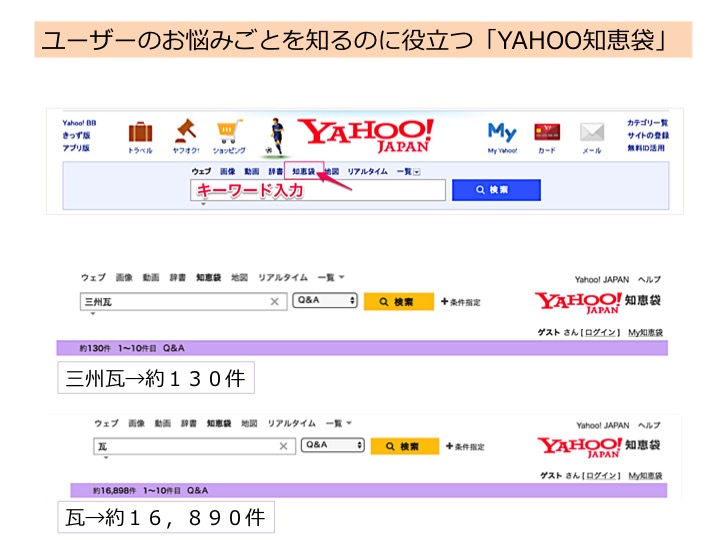Click the Yahoo! 知恵袋 logo in the 三州瓦 section
The width and height of the screenshot is (720, 540).
(597, 303)
